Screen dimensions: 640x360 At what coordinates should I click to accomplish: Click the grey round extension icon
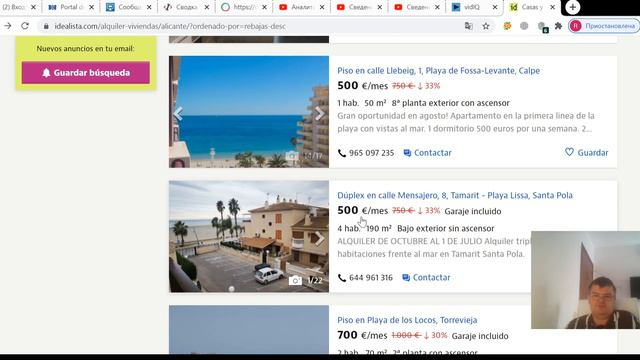[524, 26]
